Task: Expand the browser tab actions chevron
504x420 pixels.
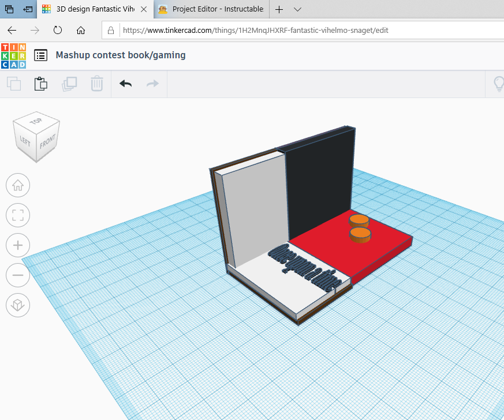Action: point(297,9)
